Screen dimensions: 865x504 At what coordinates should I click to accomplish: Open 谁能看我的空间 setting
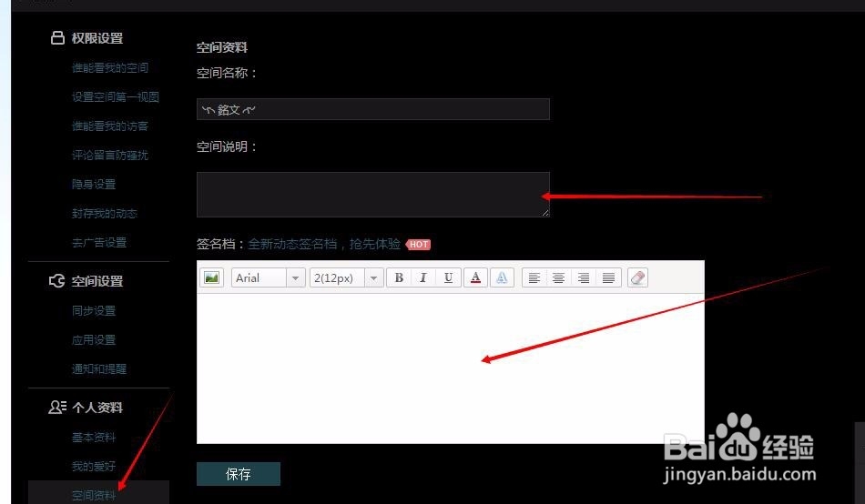tap(110, 68)
